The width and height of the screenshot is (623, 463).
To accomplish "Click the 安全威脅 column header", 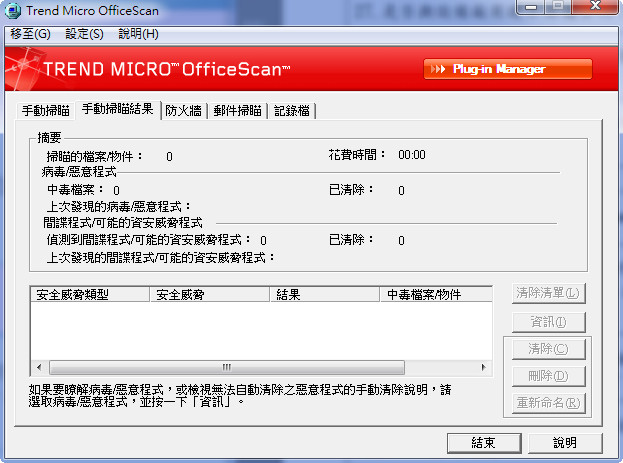I will click(209, 295).
